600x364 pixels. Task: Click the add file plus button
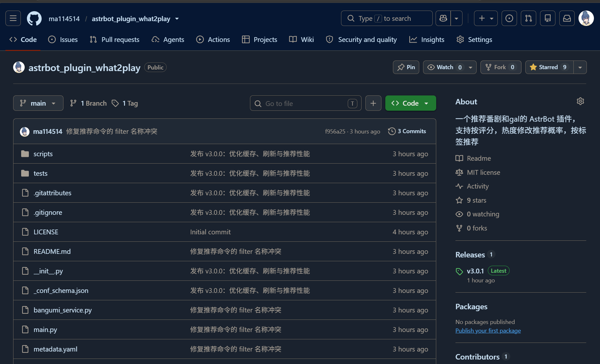point(373,103)
